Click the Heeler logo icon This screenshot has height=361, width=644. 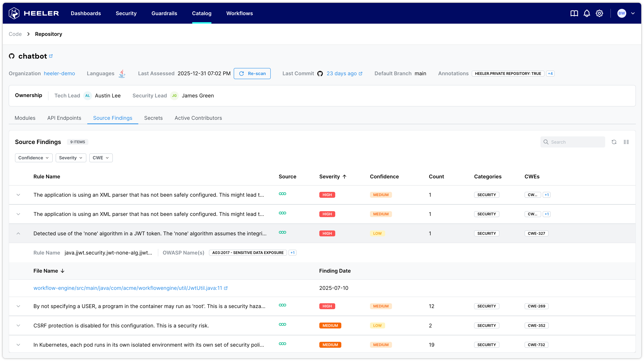(14, 13)
